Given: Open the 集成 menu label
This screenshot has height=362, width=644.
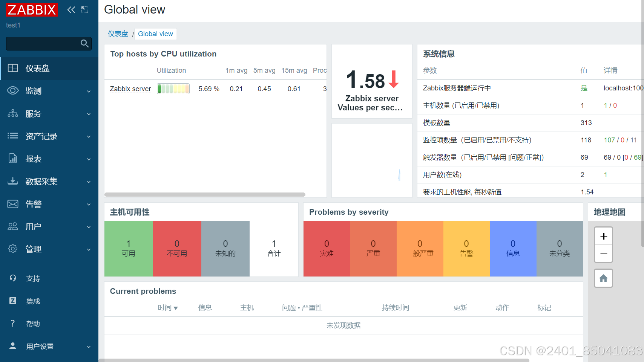Looking at the screenshot, I should 33,301.
